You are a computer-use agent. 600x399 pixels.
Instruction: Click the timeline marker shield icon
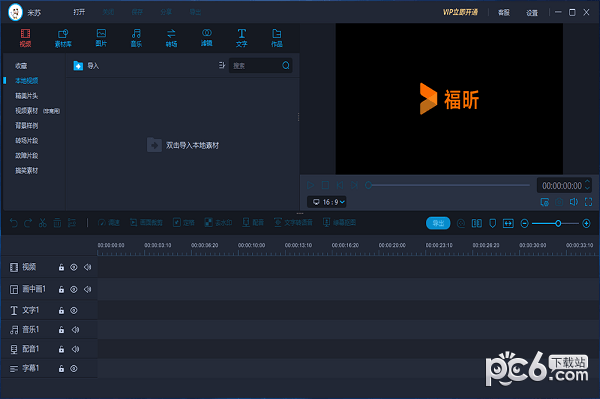pos(493,223)
